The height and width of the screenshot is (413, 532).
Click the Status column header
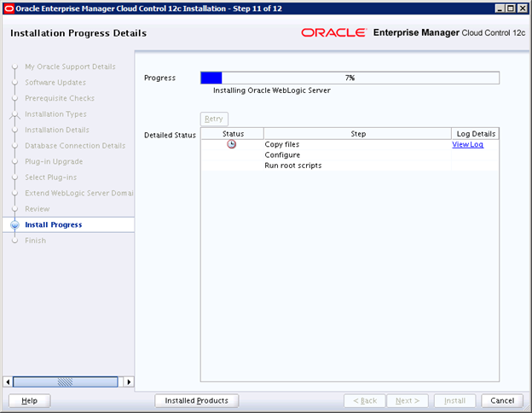[x=233, y=134]
